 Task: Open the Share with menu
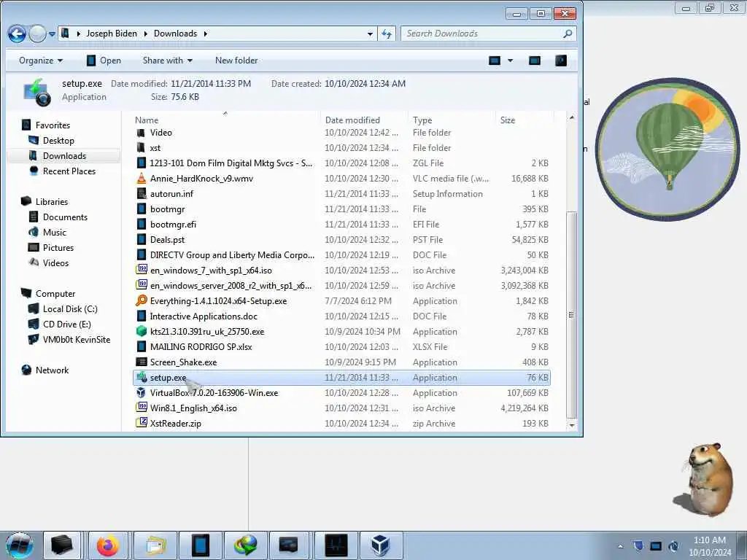pos(167,61)
